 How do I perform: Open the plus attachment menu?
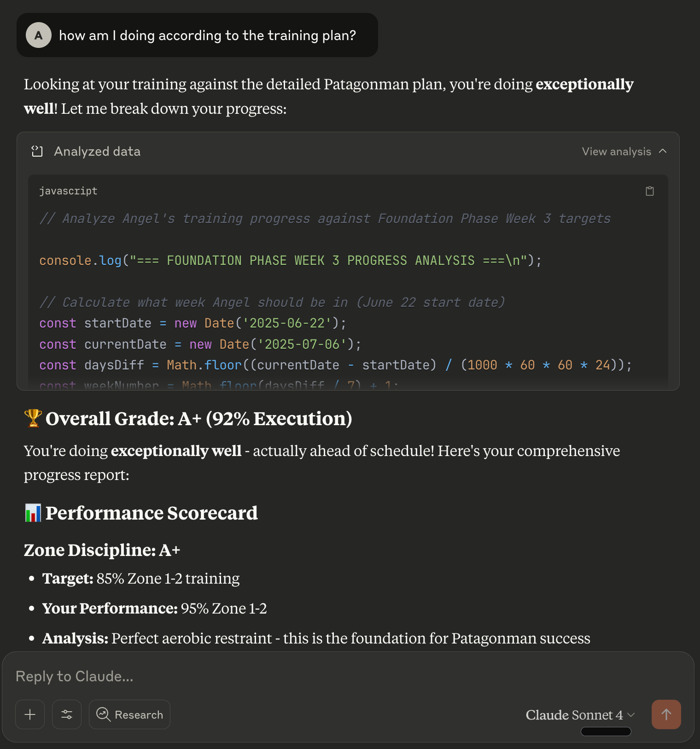(30, 714)
